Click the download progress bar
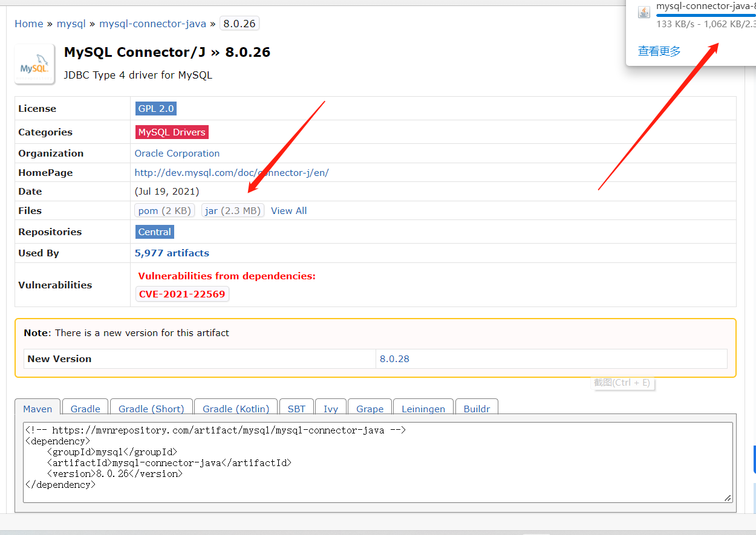Image resolution: width=756 pixels, height=535 pixels. [706, 15]
